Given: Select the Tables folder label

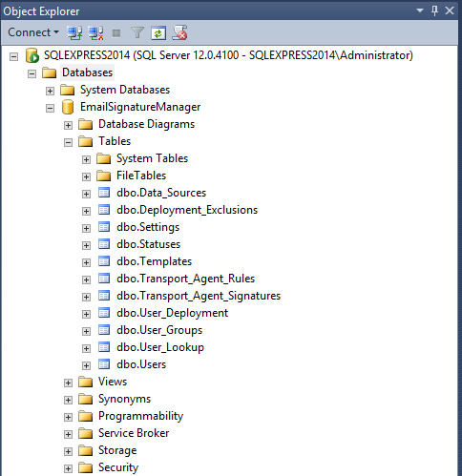Looking at the screenshot, I should coord(115,141).
